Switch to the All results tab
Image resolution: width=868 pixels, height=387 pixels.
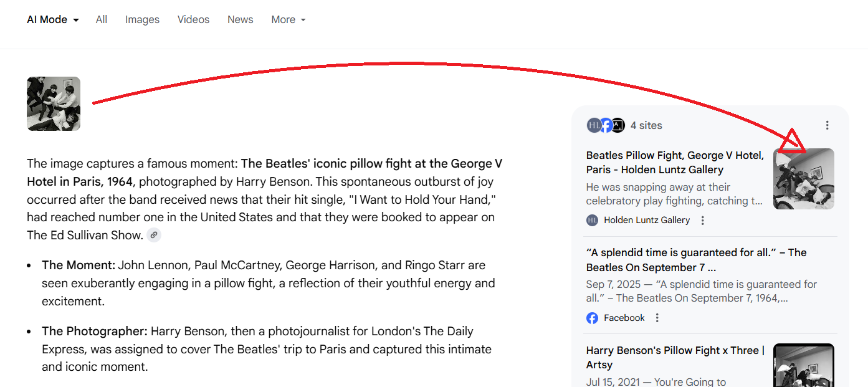pos(102,20)
